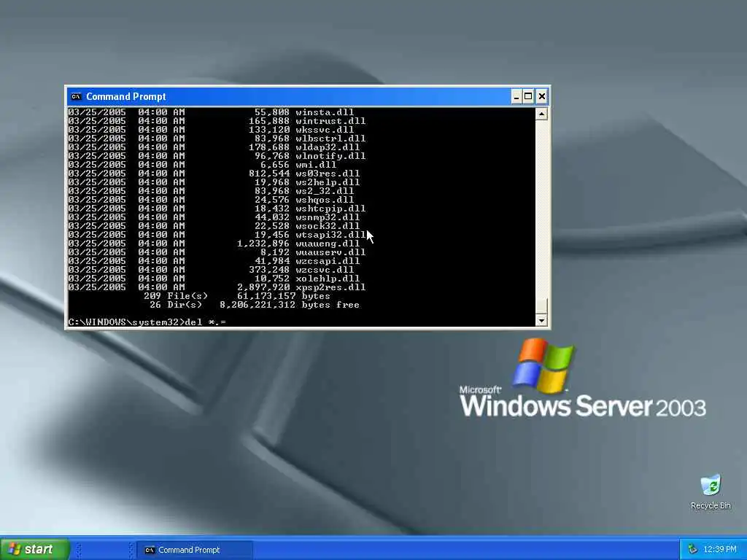The image size is (747, 560).
Task: Click the wuauserv.dll file name
Action: coord(330,252)
